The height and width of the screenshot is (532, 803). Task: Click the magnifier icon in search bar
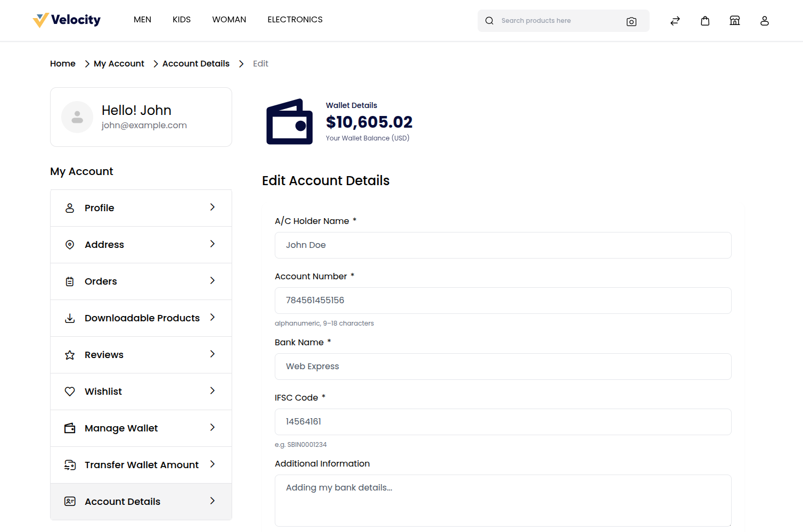pyautogui.click(x=489, y=20)
